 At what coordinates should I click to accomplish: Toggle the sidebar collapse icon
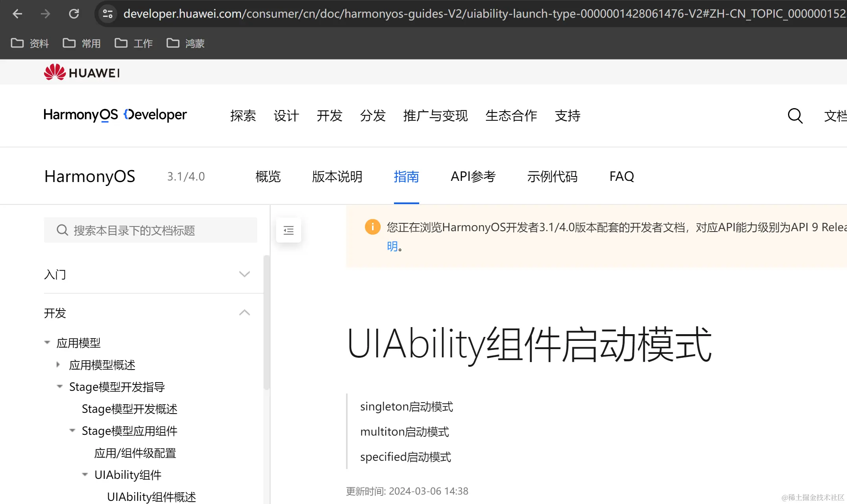pos(289,230)
